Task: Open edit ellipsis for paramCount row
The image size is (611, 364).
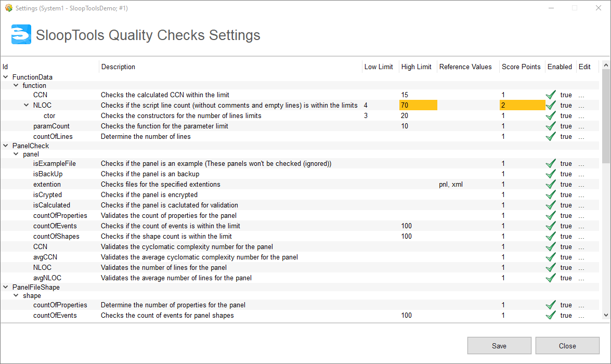Action: pyautogui.click(x=581, y=127)
